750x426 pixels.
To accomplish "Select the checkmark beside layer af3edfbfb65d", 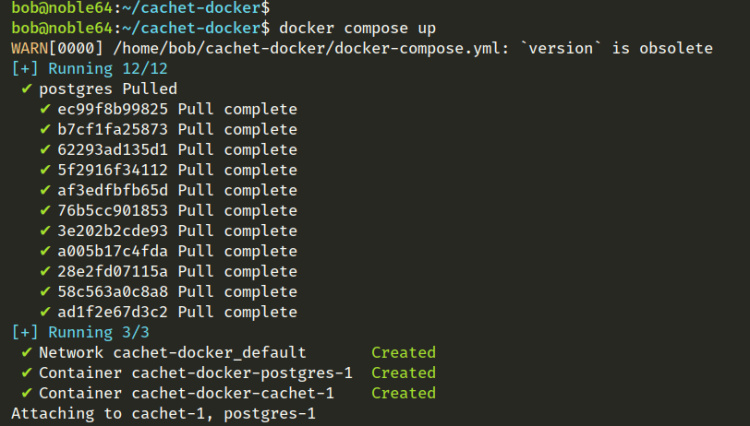I will (45, 190).
